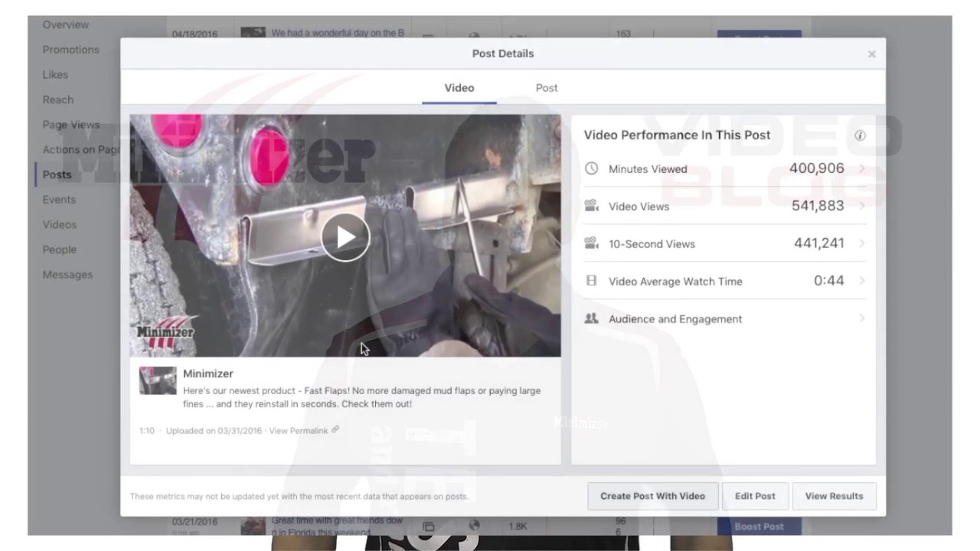Click Boost Post for the 03/21/2016 post
Image resolution: width=980 pixels, height=551 pixels.
click(x=759, y=527)
